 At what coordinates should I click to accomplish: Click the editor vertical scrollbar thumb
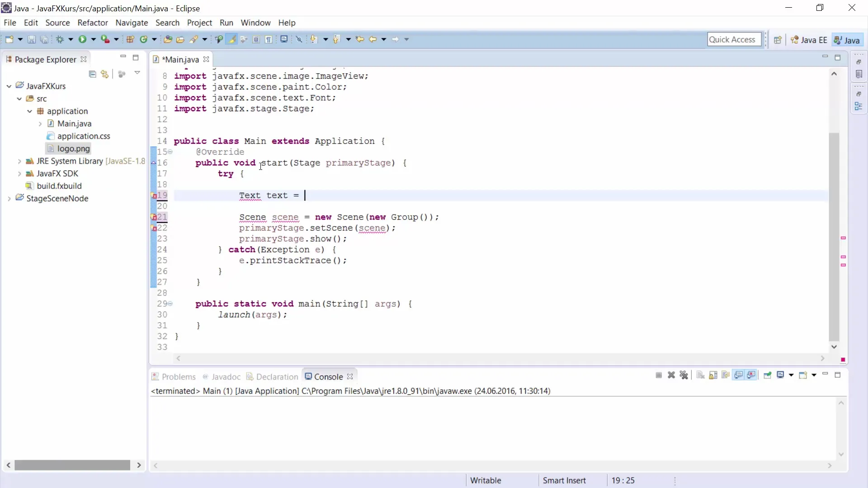click(x=834, y=237)
